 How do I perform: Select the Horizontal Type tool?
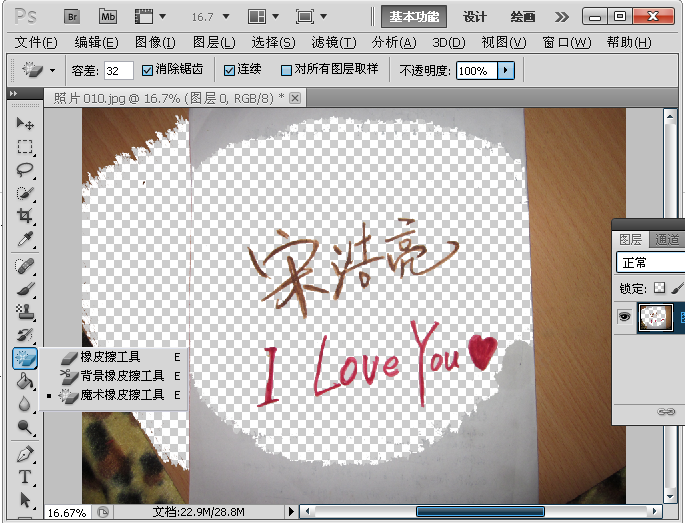click(25, 478)
